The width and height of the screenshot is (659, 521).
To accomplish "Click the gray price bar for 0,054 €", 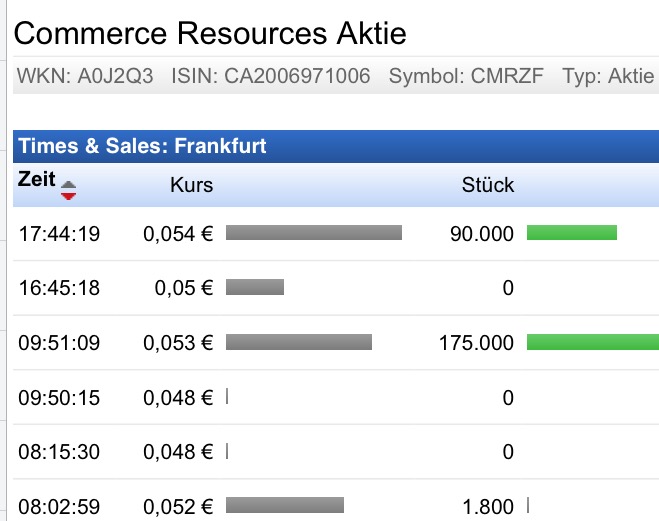I will point(313,233).
